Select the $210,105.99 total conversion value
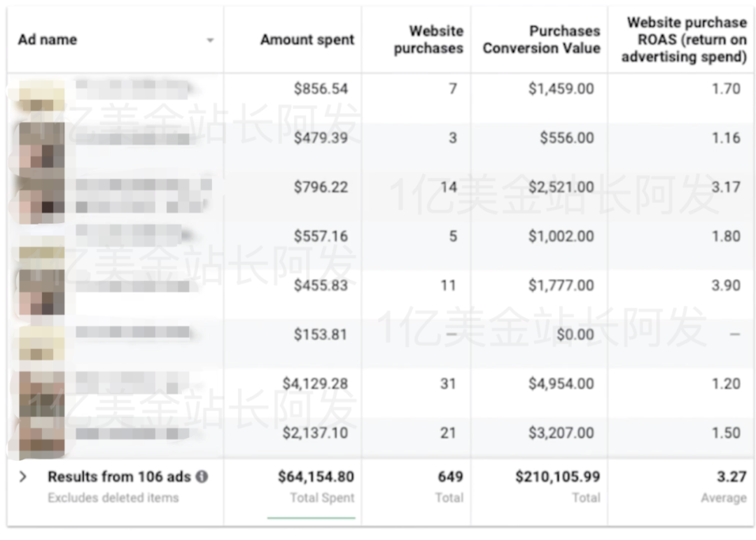 [557, 477]
